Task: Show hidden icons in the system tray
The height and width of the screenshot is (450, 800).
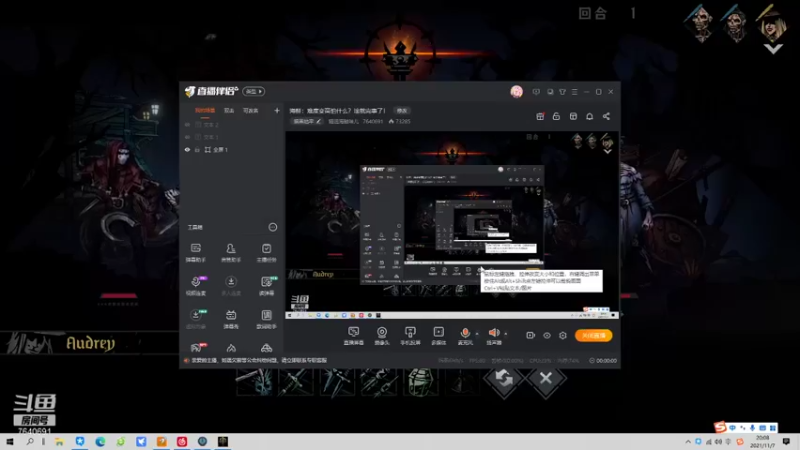Action: pyautogui.click(x=688, y=442)
